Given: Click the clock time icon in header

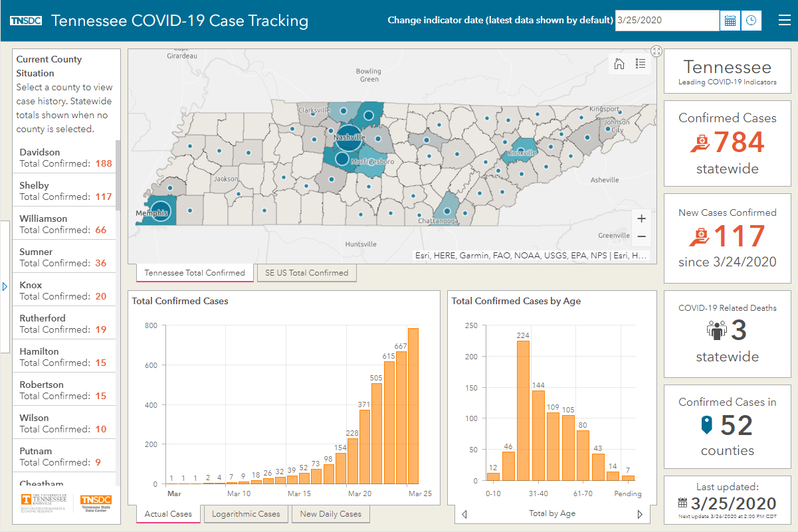Looking at the screenshot, I should (x=751, y=21).
